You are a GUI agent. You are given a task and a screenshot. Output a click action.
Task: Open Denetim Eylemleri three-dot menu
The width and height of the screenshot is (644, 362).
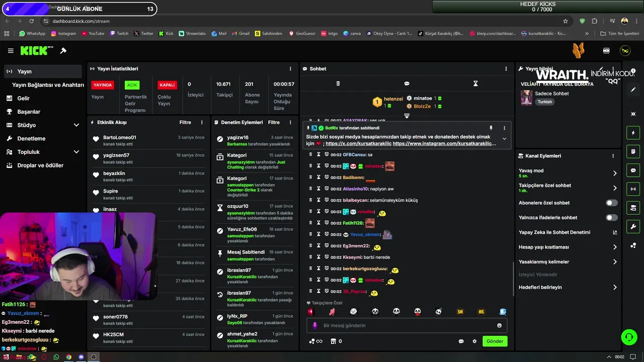click(x=290, y=122)
